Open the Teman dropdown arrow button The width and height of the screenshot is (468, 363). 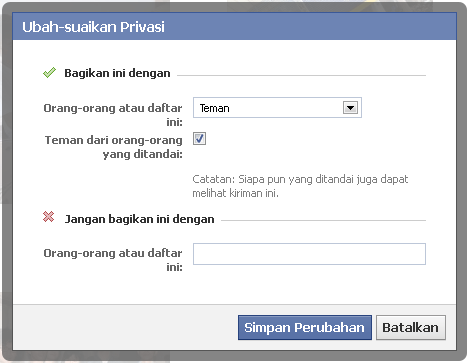point(350,108)
